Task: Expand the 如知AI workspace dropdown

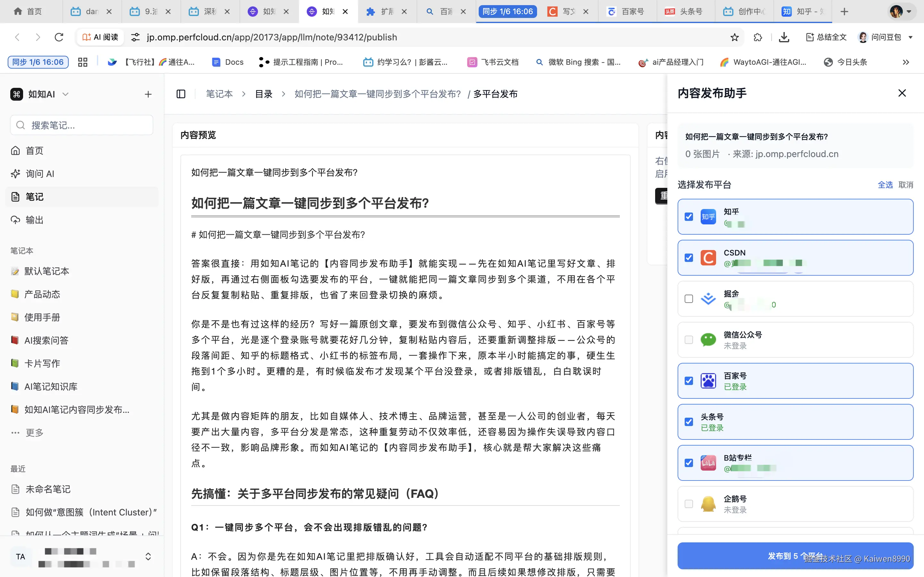Action: point(66,94)
